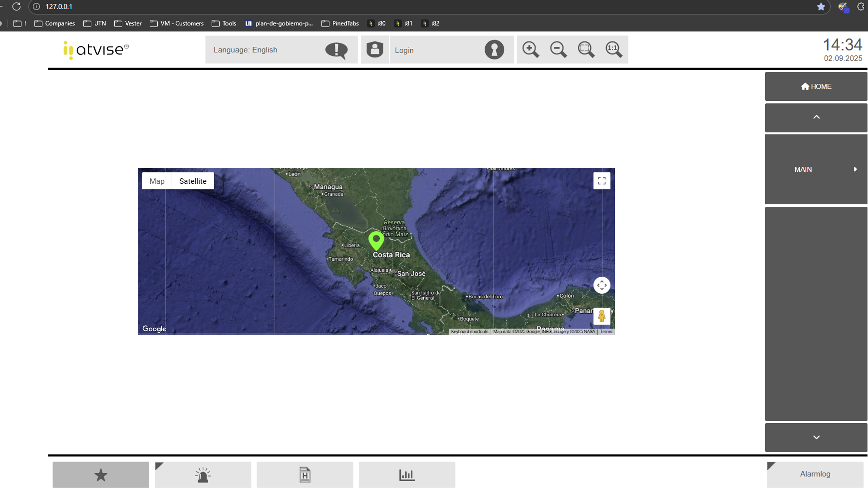Click the 14:34 clock display
This screenshot has width=868, height=489.
coord(843,45)
